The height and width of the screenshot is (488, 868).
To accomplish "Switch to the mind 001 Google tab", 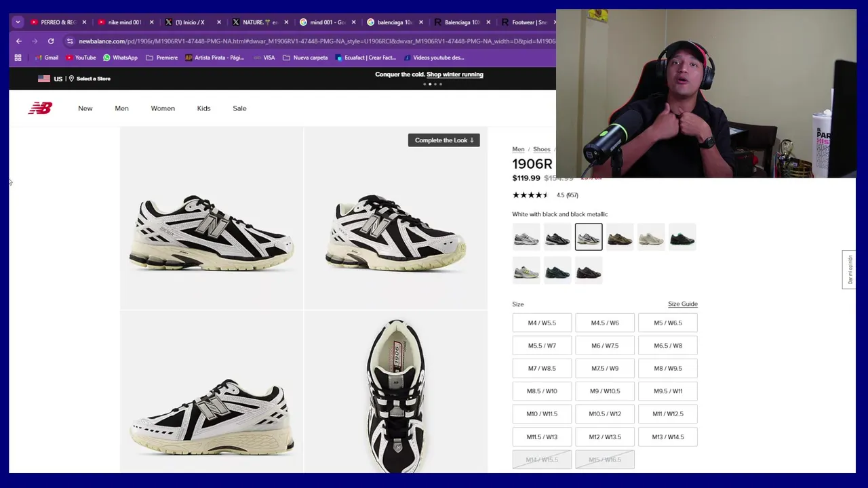I will pos(322,22).
